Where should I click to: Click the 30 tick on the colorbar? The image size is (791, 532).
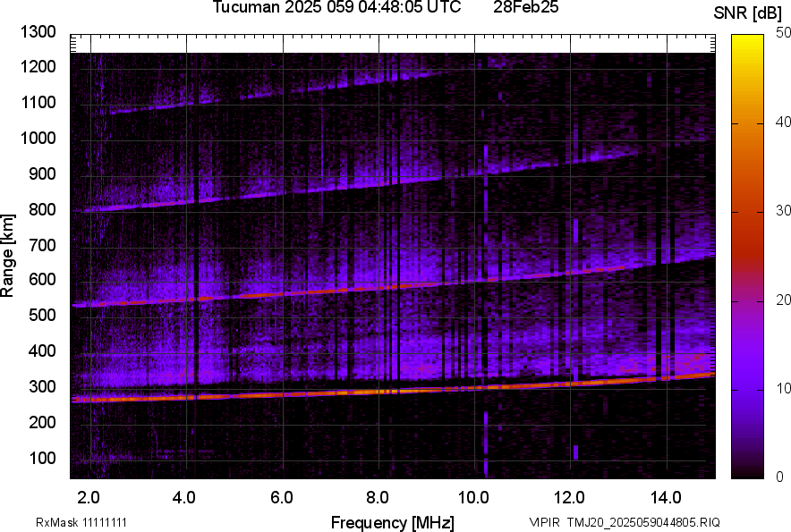784,211
